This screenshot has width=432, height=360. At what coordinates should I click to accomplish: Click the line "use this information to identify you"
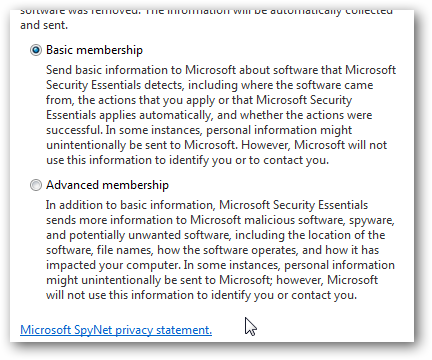[187, 160]
